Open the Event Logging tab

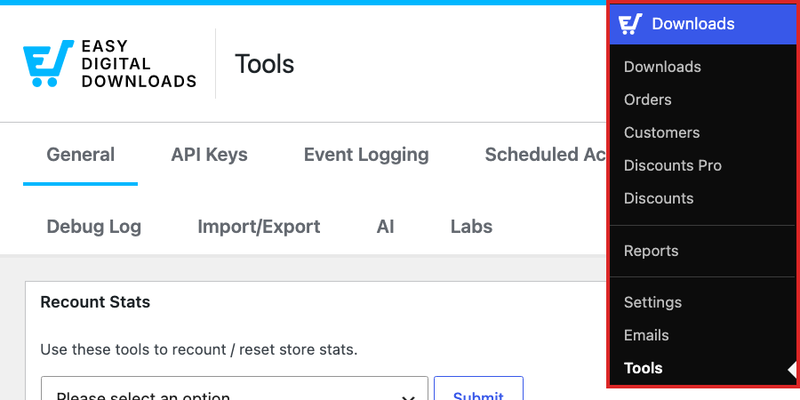click(366, 155)
